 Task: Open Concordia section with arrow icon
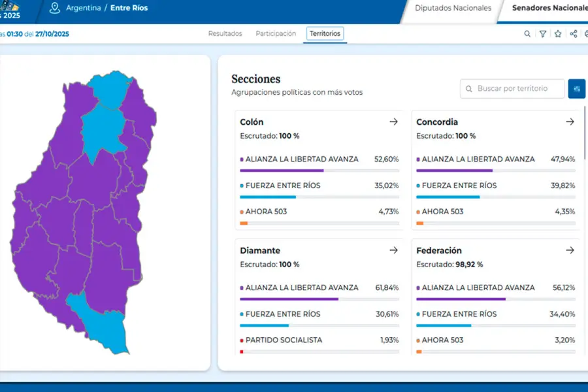(x=570, y=122)
